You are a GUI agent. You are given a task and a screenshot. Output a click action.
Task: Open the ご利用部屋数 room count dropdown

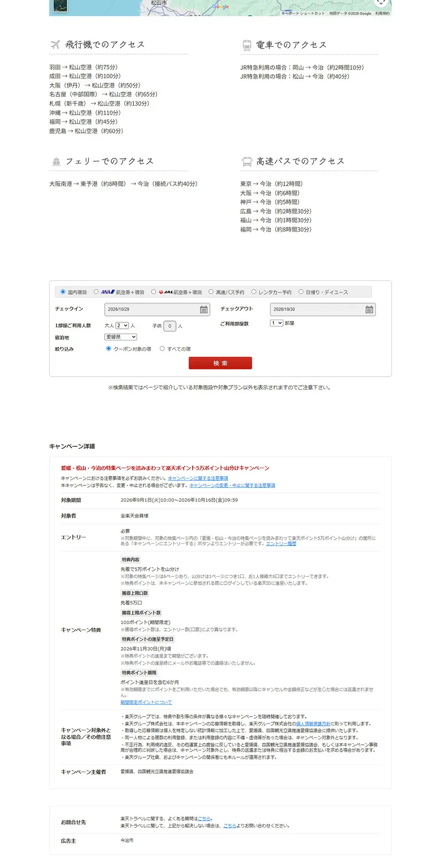[277, 323]
